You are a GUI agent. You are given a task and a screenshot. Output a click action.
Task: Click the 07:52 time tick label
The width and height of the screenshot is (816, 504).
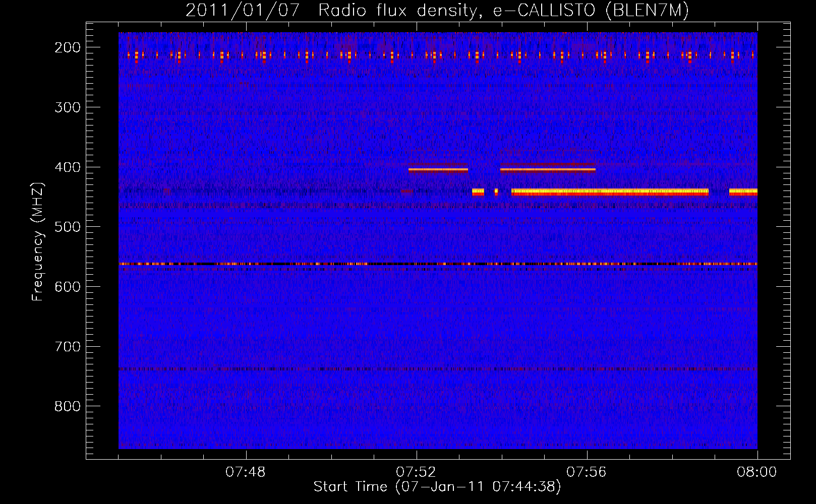416,472
